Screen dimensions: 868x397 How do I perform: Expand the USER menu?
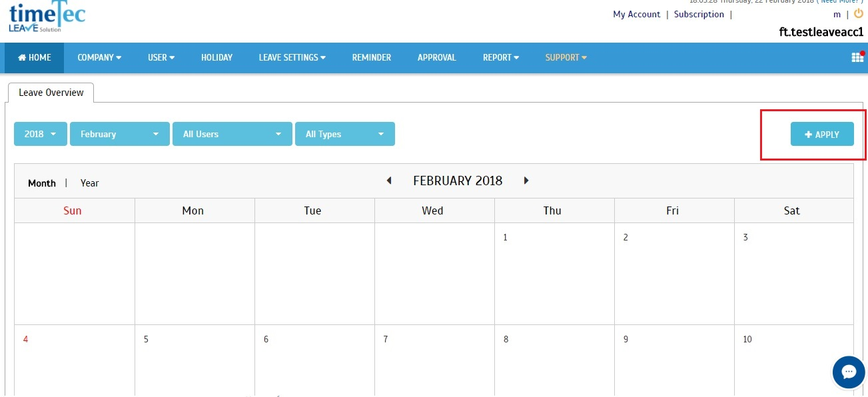click(x=161, y=58)
